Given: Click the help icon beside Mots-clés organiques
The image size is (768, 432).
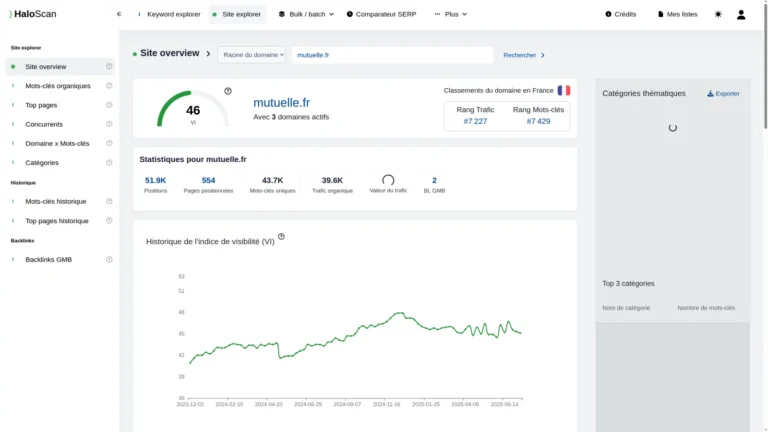Looking at the screenshot, I should pyautogui.click(x=109, y=85).
